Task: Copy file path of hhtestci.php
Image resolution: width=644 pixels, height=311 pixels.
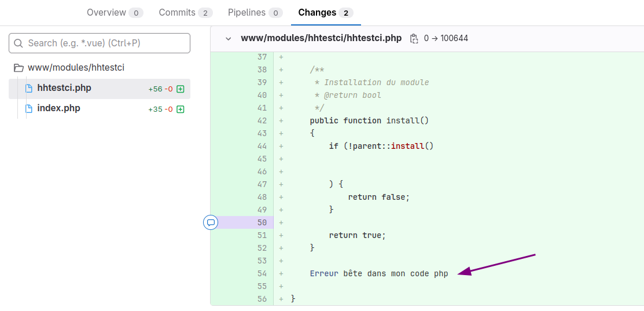Action: (x=414, y=39)
